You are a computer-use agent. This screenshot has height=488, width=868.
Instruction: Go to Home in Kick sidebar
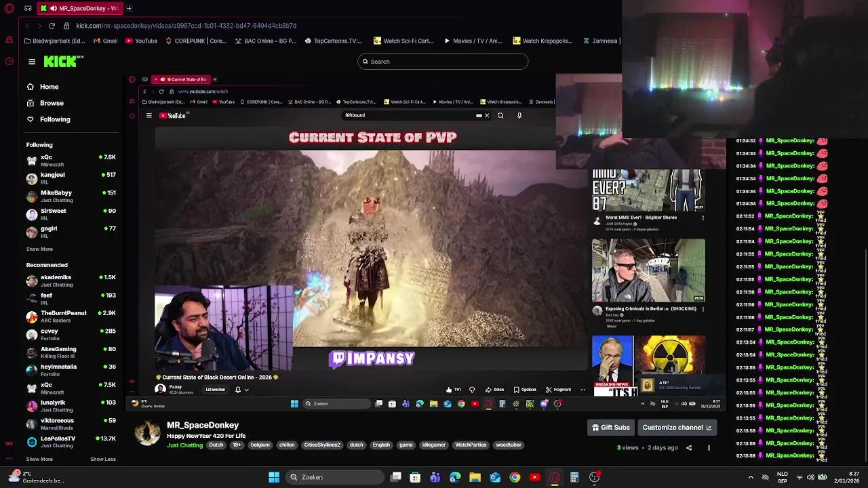[43, 87]
